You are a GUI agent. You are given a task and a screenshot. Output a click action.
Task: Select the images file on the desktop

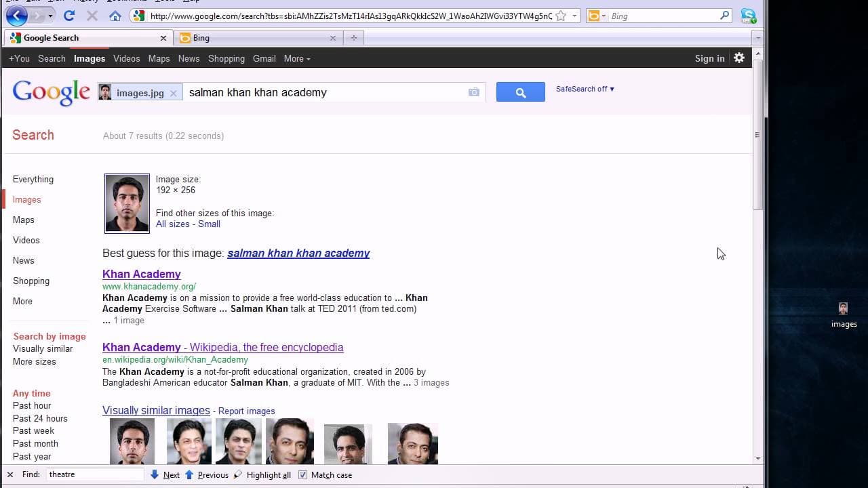(x=844, y=315)
